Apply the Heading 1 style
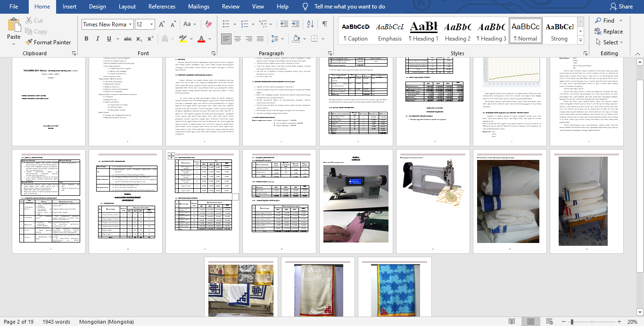This screenshot has width=644, height=326. click(423, 31)
